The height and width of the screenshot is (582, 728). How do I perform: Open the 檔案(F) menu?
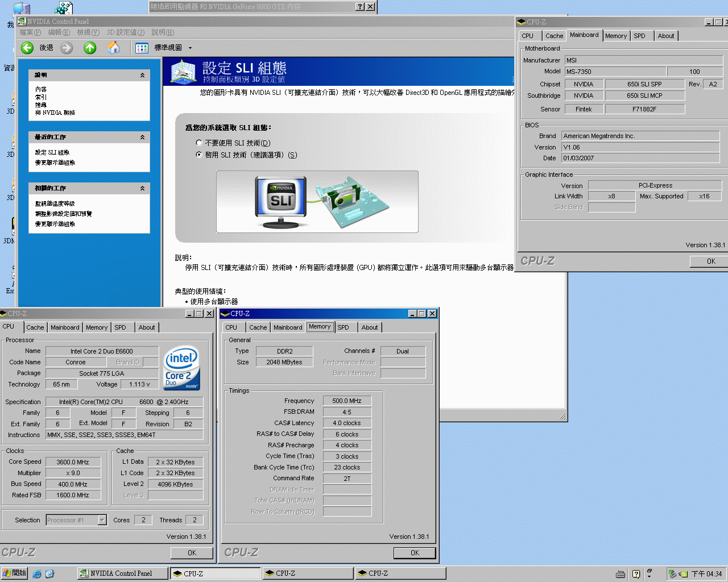click(30, 32)
